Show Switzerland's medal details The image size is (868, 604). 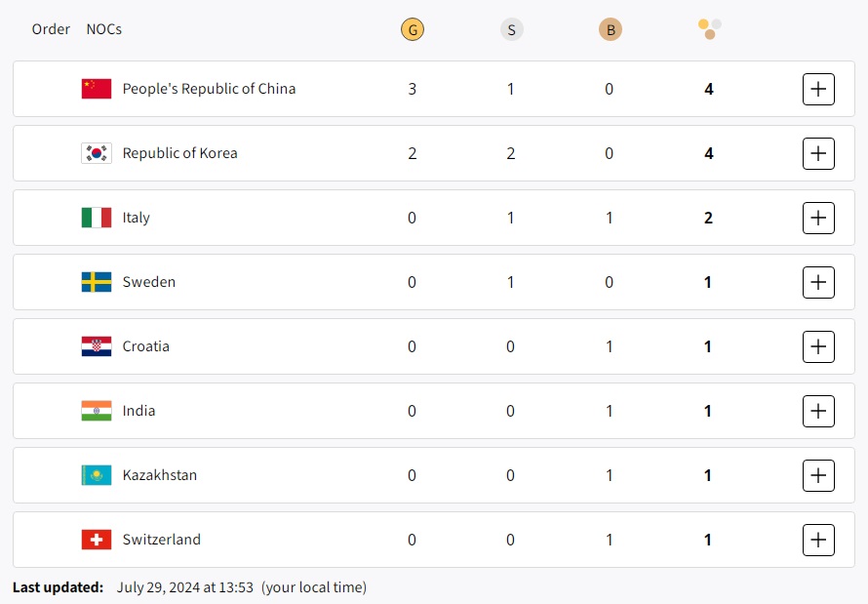(x=818, y=540)
